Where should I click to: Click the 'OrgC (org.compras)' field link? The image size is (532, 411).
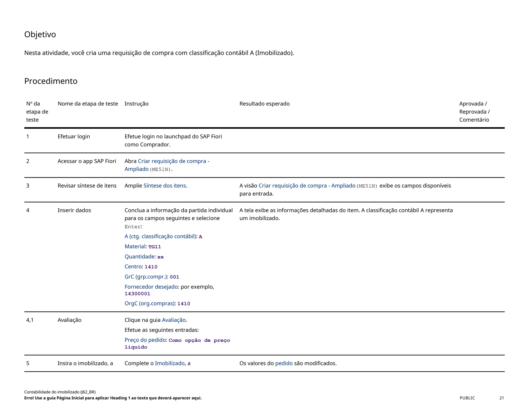coord(149,303)
